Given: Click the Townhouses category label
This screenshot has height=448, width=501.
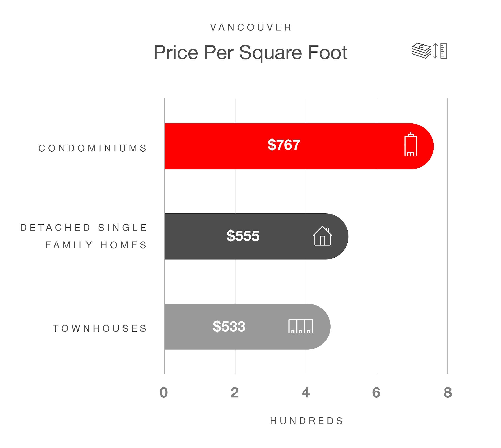Looking at the screenshot, I should click(x=100, y=328).
